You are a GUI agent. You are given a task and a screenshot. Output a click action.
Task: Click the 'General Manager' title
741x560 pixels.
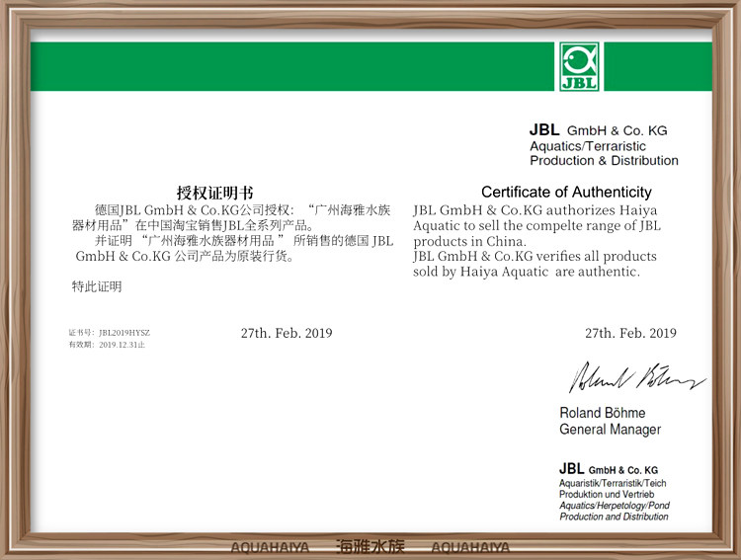point(611,430)
